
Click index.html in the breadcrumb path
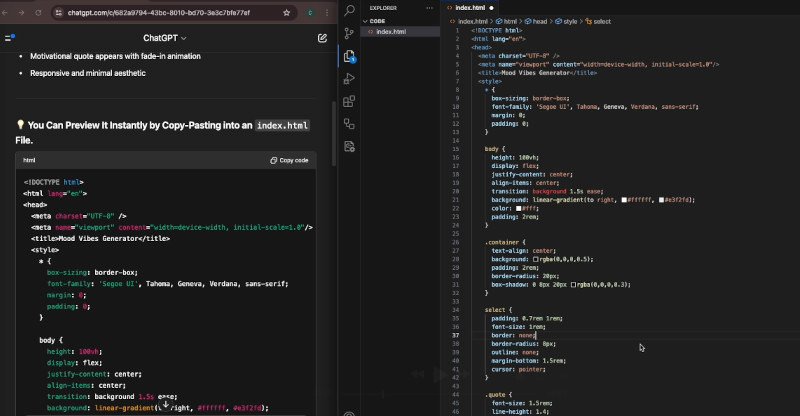tap(472, 21)
